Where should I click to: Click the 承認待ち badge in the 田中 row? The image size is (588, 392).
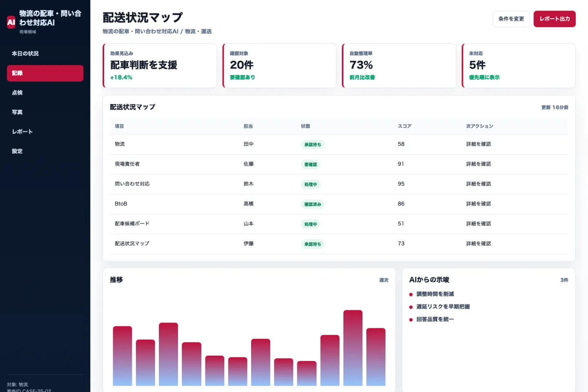point(313,145)
